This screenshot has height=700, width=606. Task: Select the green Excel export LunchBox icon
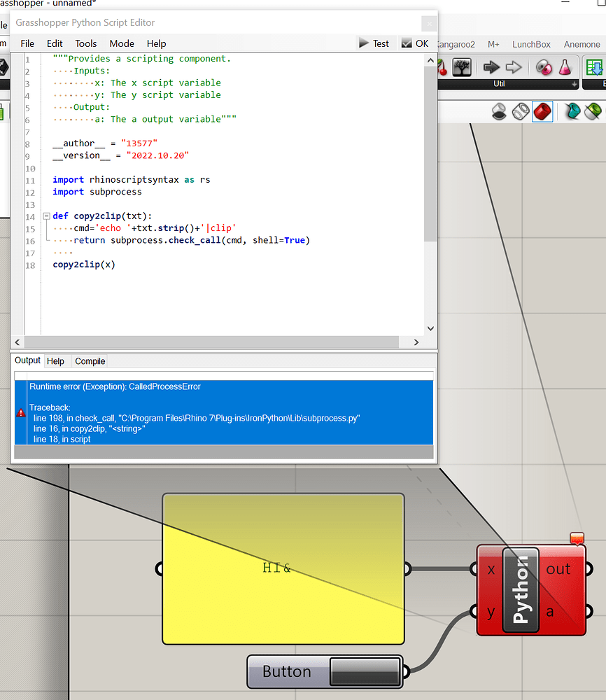(x=596, y=67)
